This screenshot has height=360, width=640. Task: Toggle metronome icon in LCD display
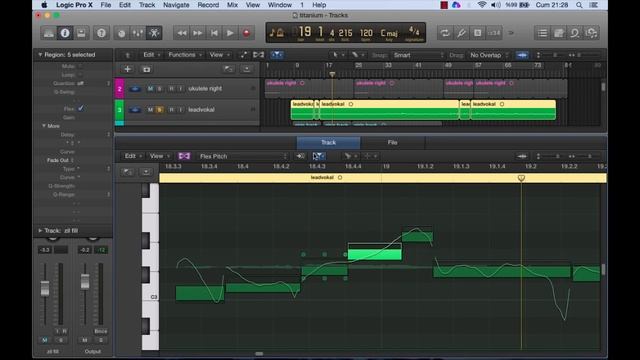(x=280, y=33)
